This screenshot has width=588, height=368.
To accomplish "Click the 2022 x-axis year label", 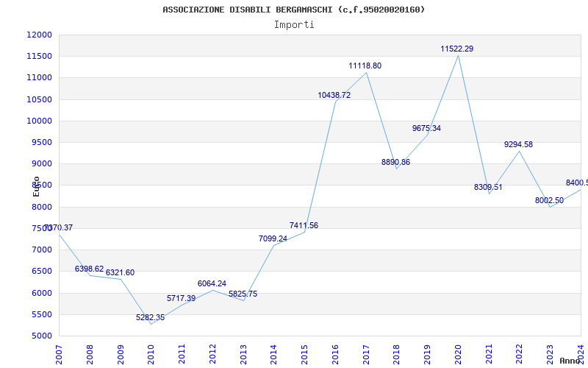I will point(520,355).
